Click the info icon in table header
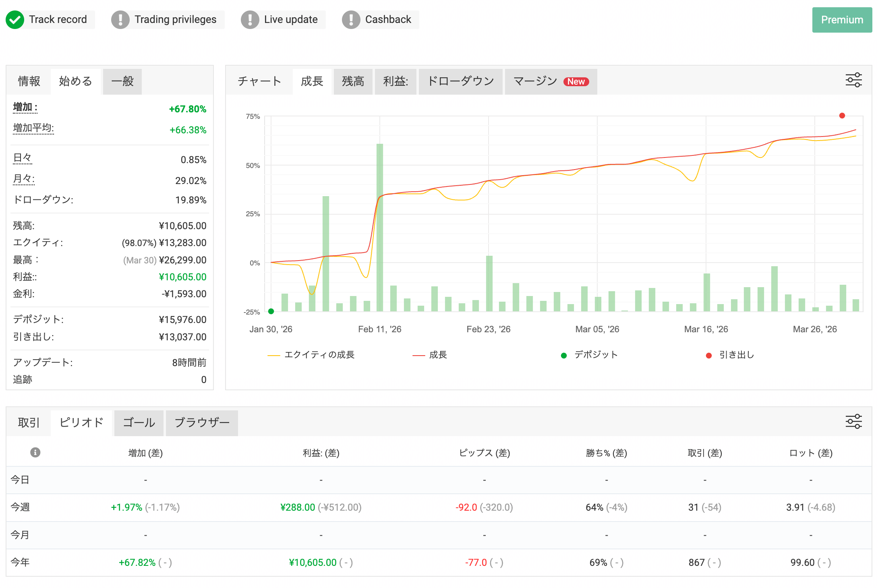The image size is (878, 588). coord(35,452)
